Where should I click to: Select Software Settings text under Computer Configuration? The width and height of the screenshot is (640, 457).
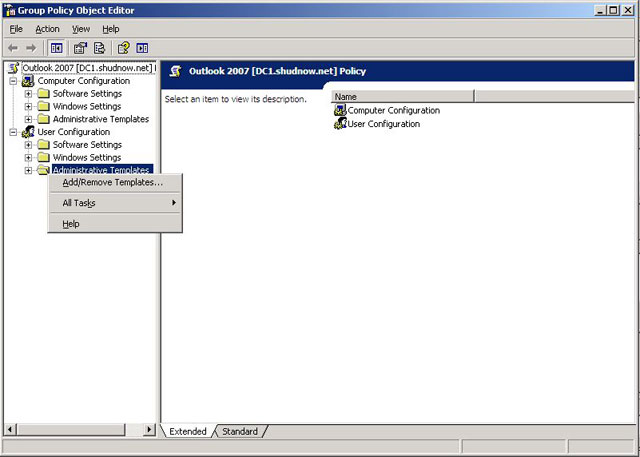(87, 94)
